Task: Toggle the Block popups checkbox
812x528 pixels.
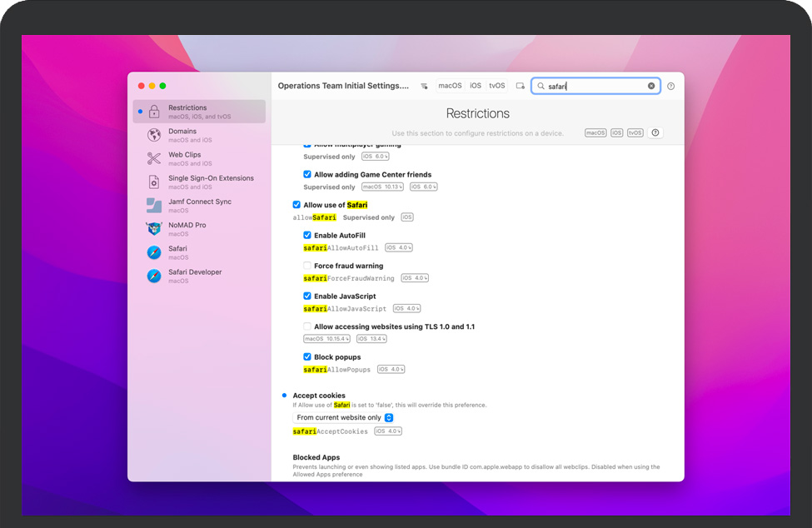Action: (307, 356)
